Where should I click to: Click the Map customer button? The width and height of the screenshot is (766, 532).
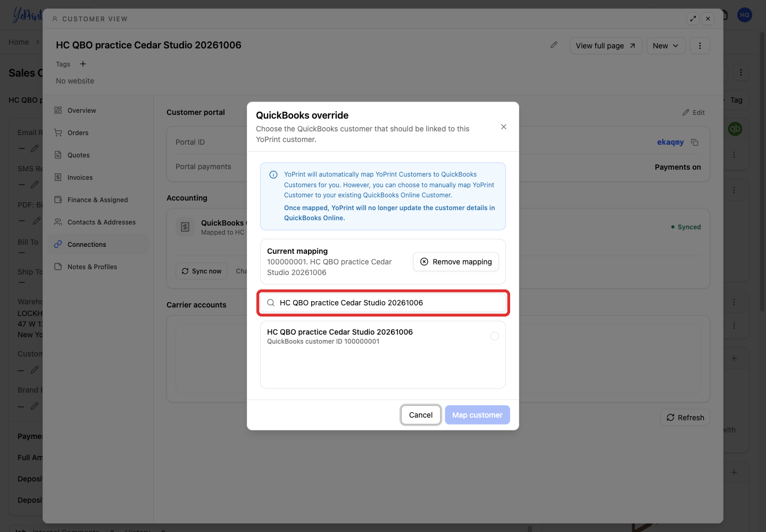pyautogui.click(x=477, y=415)
